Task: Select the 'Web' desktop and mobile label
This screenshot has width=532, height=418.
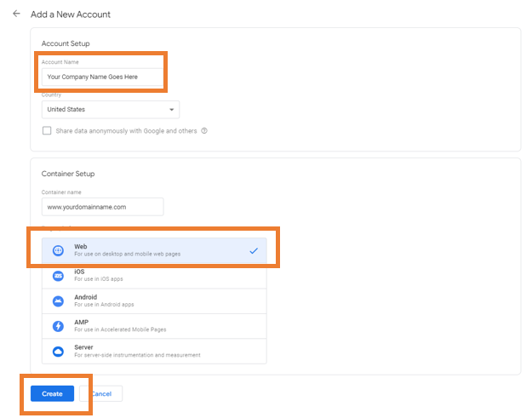Action: [81, 246]
